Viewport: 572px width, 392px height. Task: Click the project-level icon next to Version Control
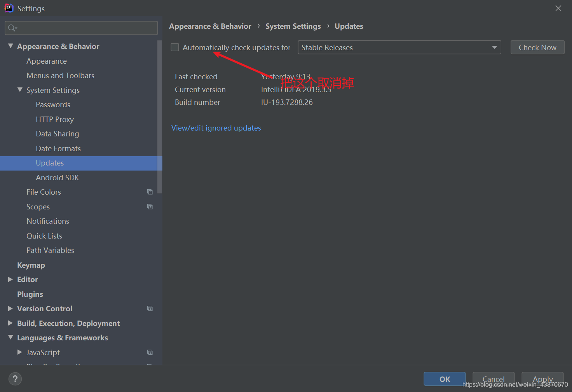tap(150, 308)
